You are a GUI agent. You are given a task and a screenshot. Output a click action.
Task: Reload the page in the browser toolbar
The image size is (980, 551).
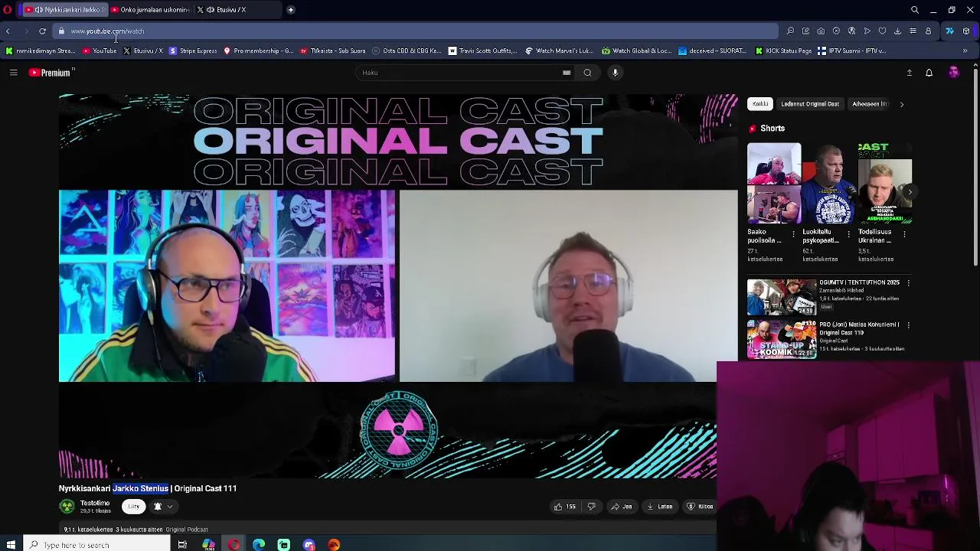point(42,31)
